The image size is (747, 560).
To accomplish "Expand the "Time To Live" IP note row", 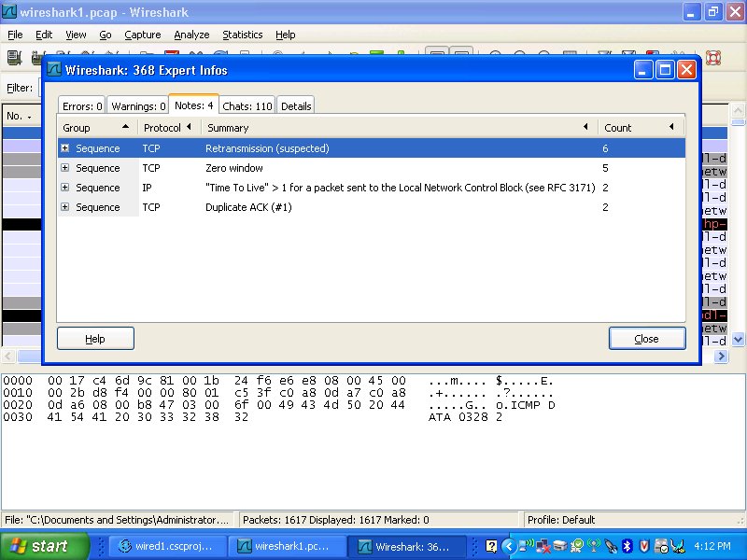I will pyautogui.click(x=65, y=188).
